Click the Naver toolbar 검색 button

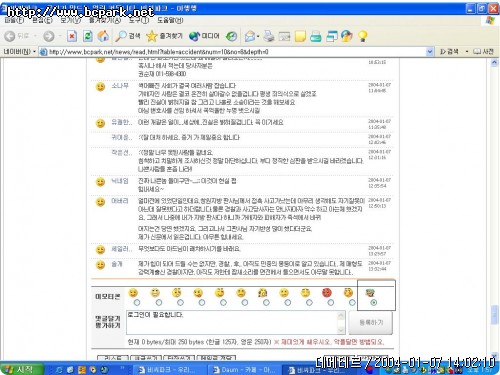(449, 52)
